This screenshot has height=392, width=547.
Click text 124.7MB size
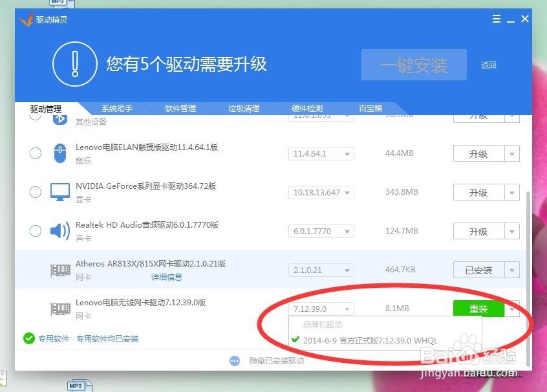(x=402, y=231)
